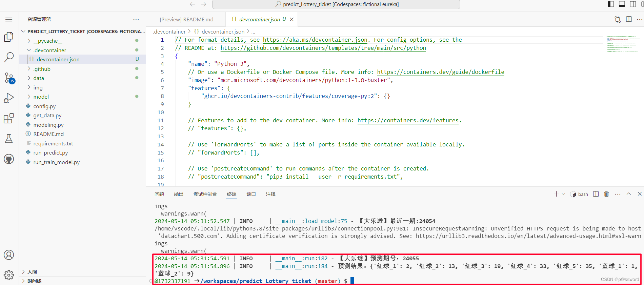Viewport: 644px width, 285px height.
Task: Close the devcontainer.json tab
Action: [x=291, y=19]
